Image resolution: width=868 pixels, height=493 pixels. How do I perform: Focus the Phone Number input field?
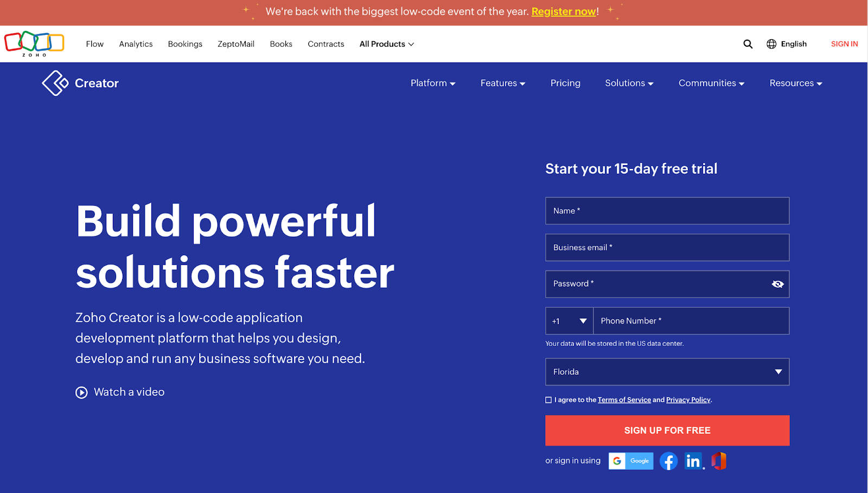point(691,321)
